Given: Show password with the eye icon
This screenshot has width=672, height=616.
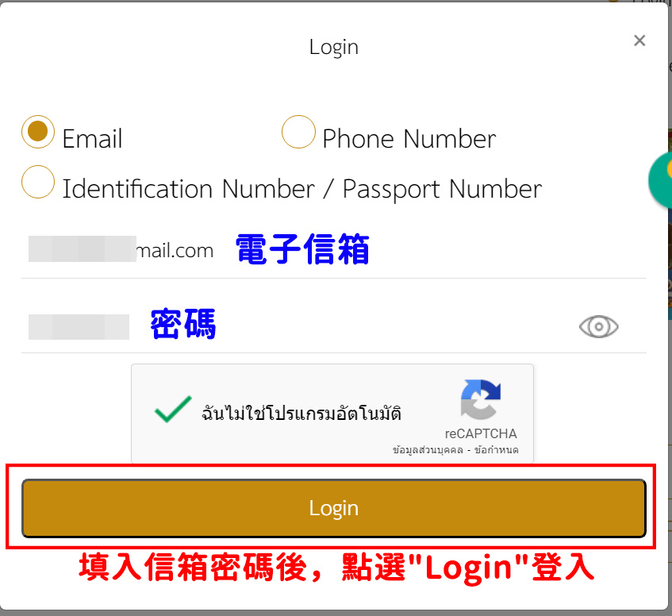Looking at the screenshot, I should click(x=598, y=326).
